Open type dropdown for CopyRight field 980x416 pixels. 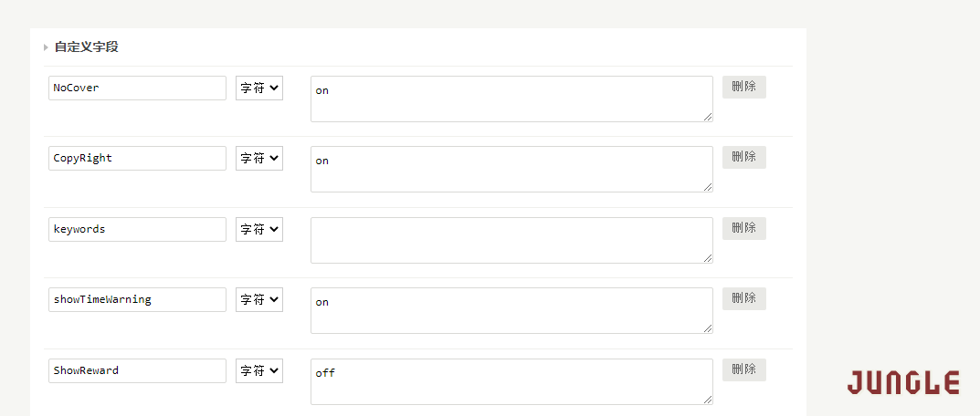pyautogui.click(x=259, y=158)
